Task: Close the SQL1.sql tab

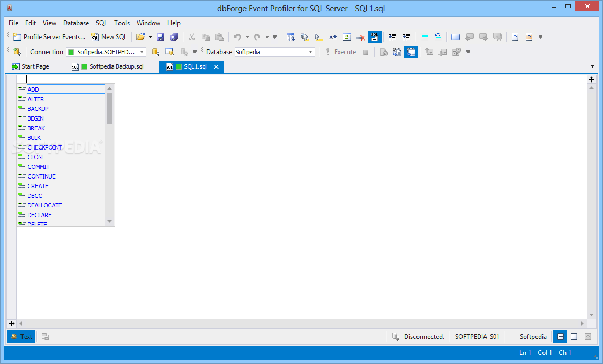Action: pyautogui.click(x=216, y=67)
